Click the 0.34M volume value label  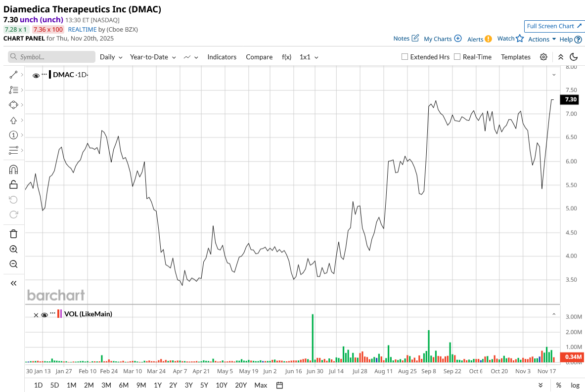click(573, 357)
